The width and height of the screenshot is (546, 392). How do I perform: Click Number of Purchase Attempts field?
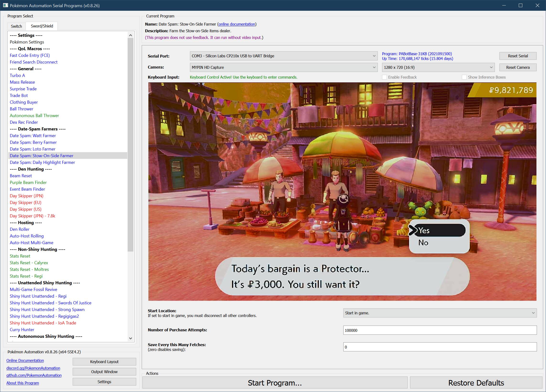pyautogui.click(x=440, y=330)
